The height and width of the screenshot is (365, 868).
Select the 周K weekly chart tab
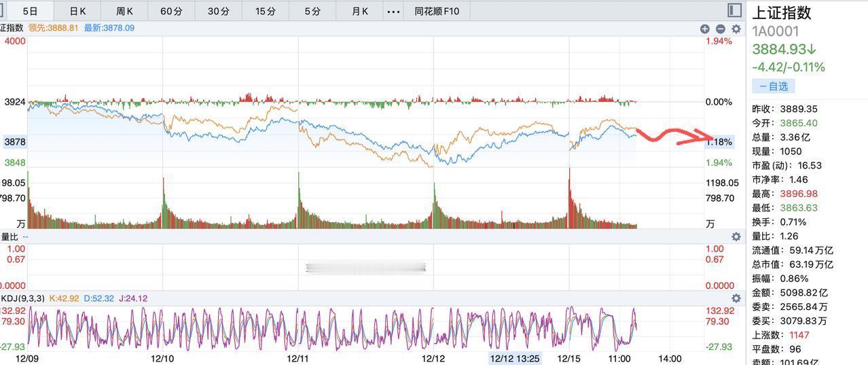click(124, 11)
